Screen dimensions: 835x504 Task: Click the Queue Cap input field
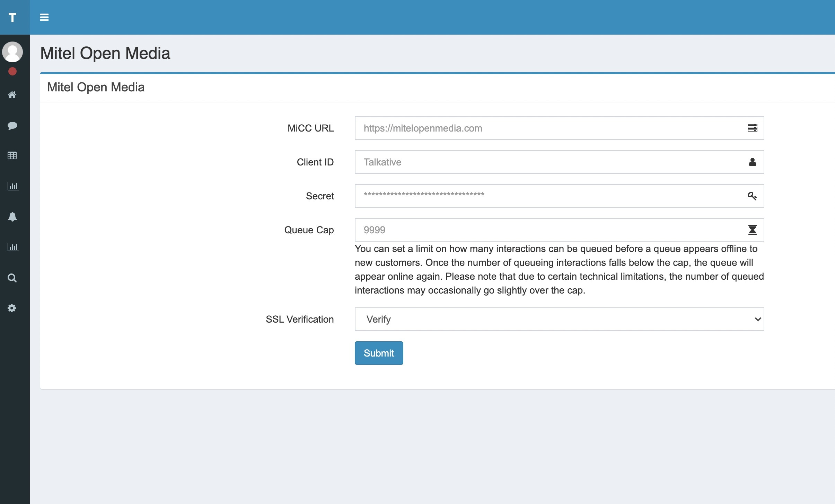pyautogui.click(x=559, y=230)
